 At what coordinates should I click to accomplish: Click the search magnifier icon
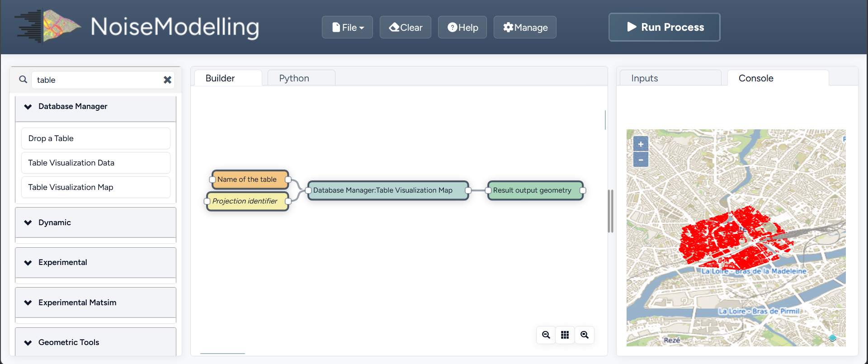(23, 80)
